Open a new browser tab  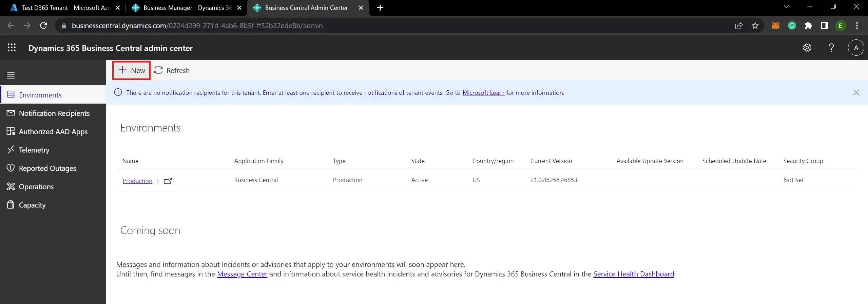click(x=380, y=8)
